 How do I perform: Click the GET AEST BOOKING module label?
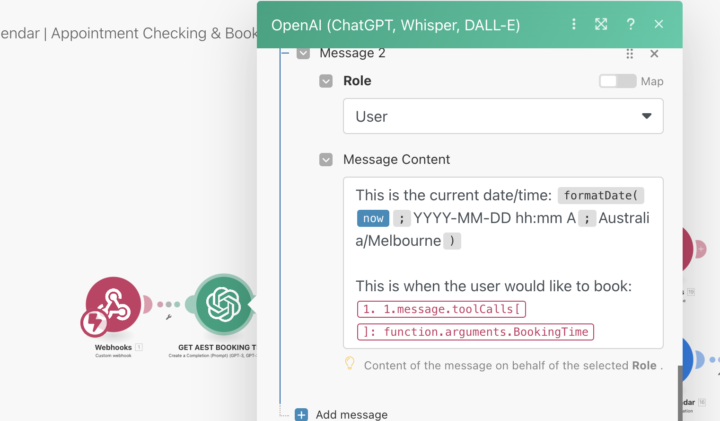(217, 348)
